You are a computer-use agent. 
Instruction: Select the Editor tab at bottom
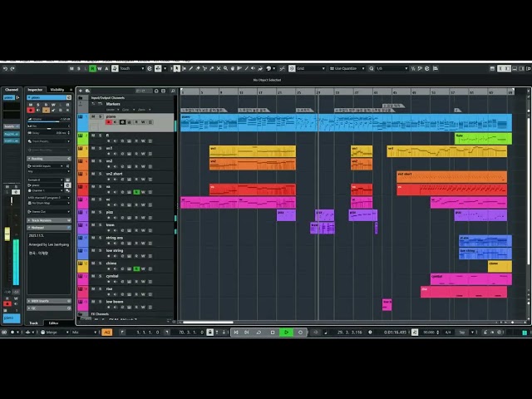coord(53,323)
